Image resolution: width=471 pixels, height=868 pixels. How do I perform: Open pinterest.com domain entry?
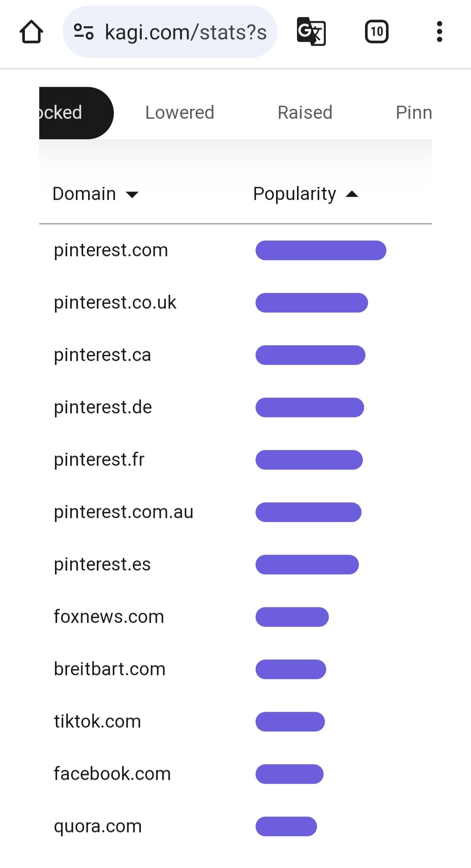coord(111,250)
